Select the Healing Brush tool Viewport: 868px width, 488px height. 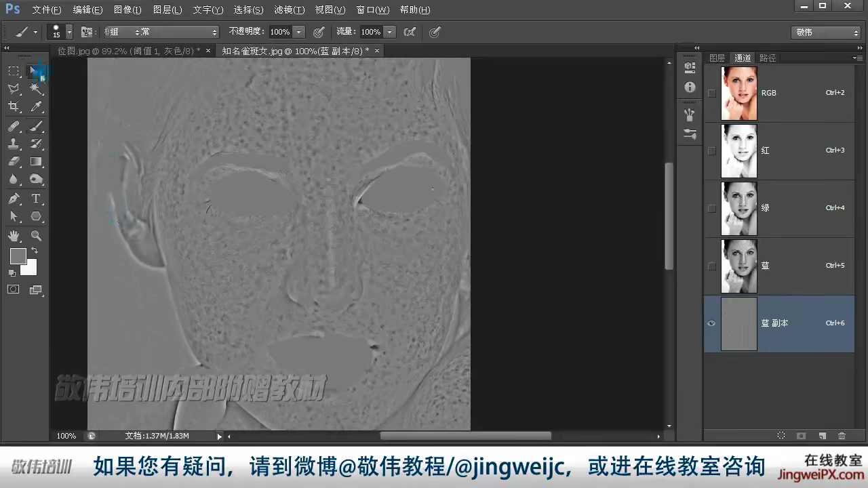[x=14, y=126]
